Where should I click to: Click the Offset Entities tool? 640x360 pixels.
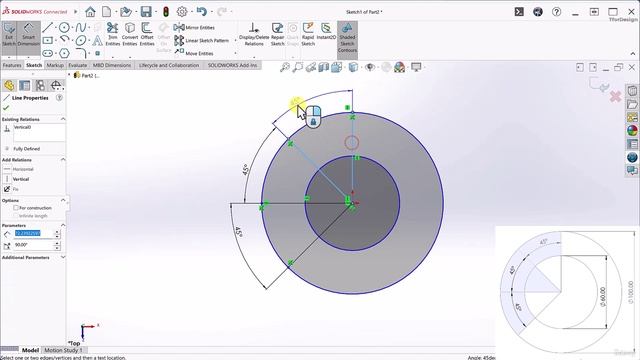[147, 34]
